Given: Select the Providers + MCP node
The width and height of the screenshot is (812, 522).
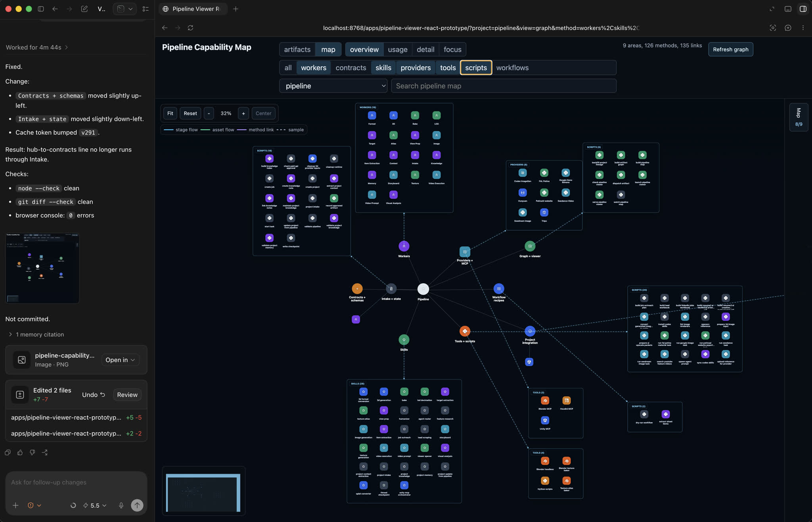Looking at the screenshot, I should tap(465, 251).
